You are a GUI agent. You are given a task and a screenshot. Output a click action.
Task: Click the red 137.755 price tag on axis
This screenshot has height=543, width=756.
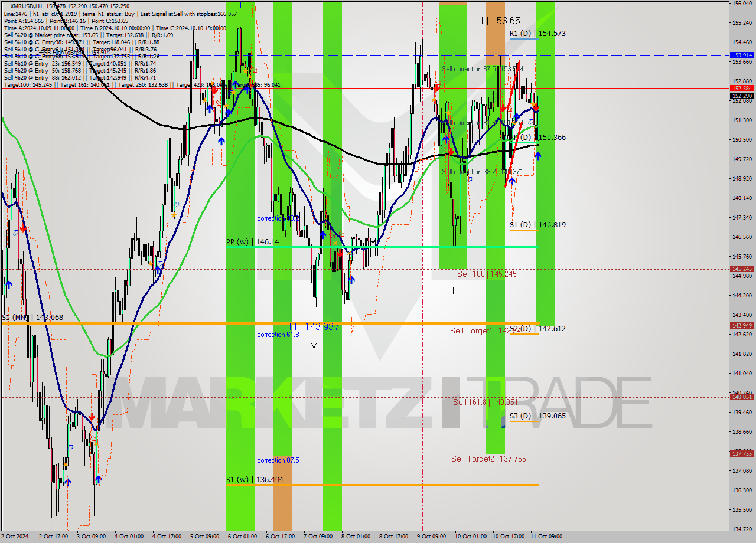coord(742,454)
